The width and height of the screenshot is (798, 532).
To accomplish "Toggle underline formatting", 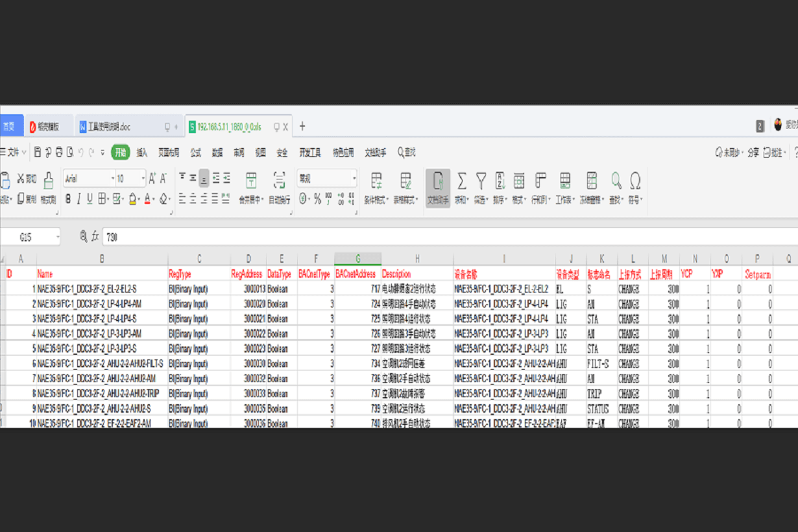I will 90,199.
